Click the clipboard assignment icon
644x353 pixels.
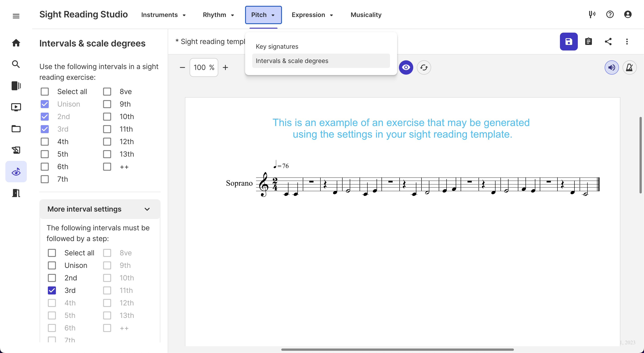pos(588,42)
